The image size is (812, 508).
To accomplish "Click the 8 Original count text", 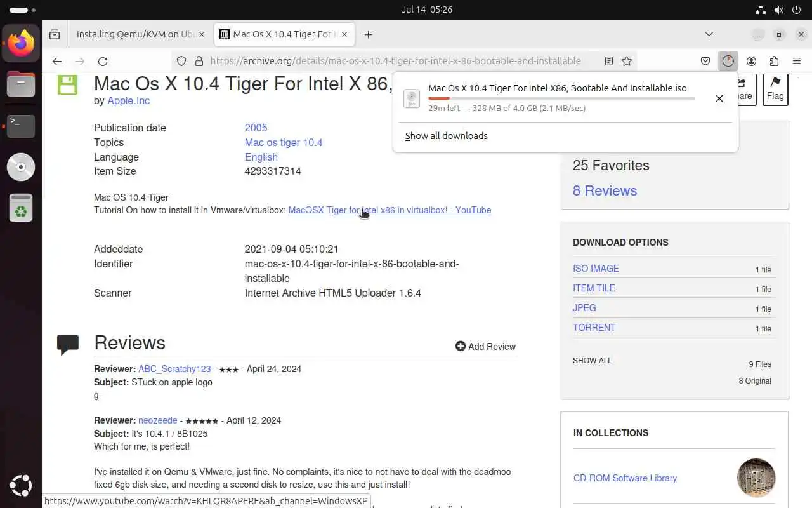I will coord(755,381).
